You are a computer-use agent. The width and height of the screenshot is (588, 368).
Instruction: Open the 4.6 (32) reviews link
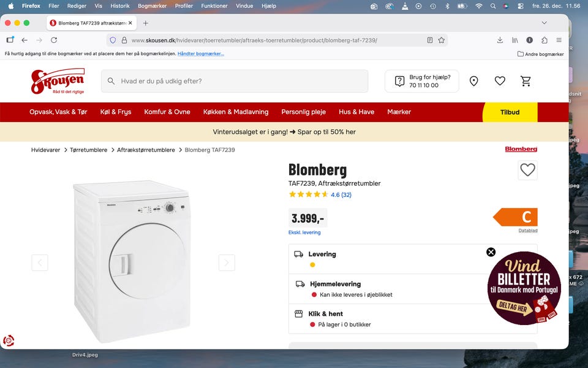click(x=341, y=194)
